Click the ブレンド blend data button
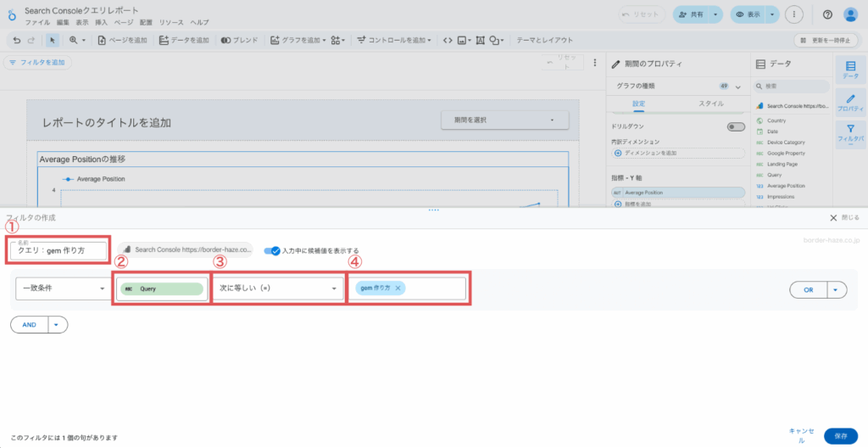The width and height of the screenshot is (868, 448). pyautogui.click(x=239, y=40)
